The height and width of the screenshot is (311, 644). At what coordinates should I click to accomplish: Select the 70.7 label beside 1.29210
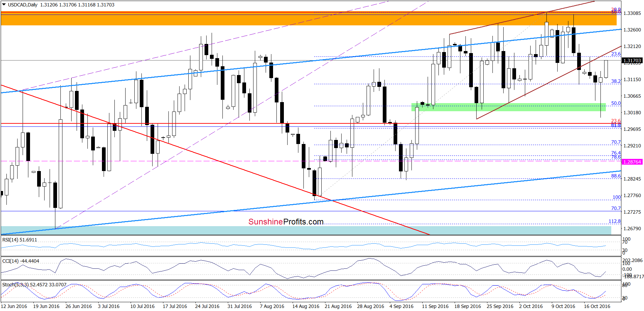coord(616,142)
